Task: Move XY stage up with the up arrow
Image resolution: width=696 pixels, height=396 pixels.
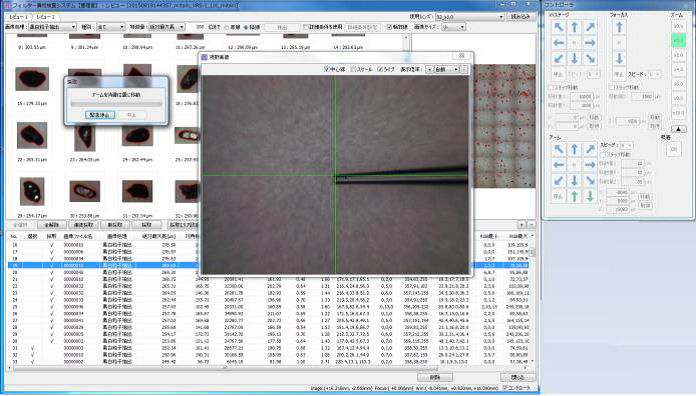Action: (x=574, y=27)
